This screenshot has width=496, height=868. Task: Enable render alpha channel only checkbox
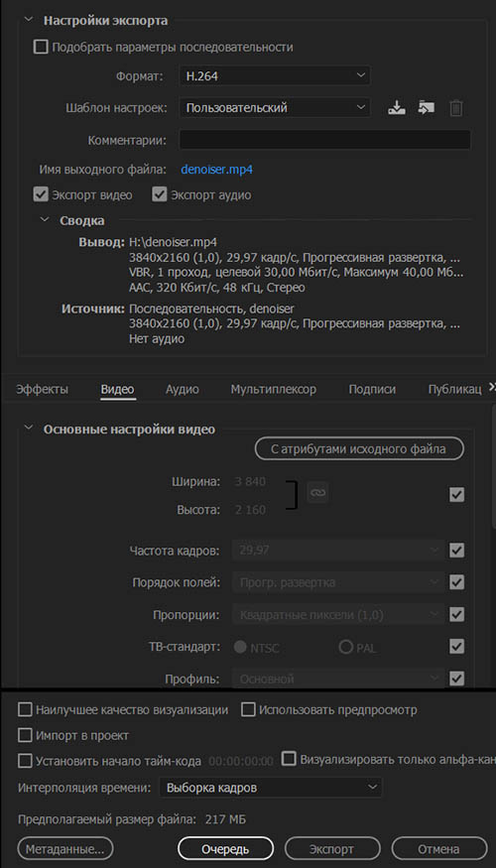[289, 759]
